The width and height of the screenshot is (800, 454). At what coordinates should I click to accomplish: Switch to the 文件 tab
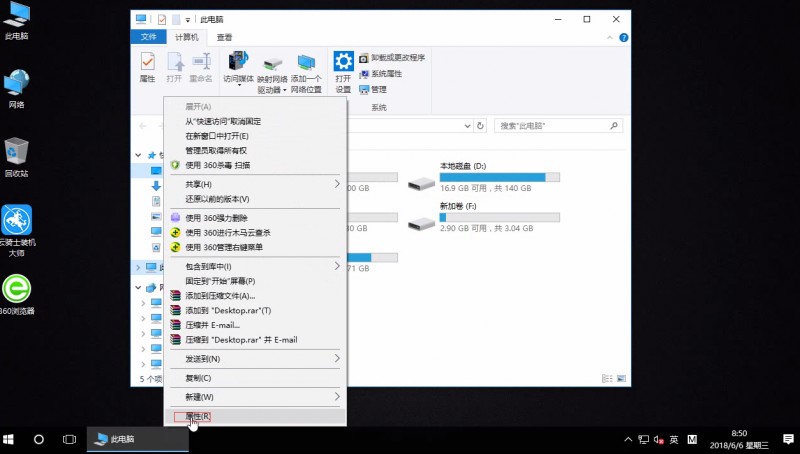coord(148,37)
